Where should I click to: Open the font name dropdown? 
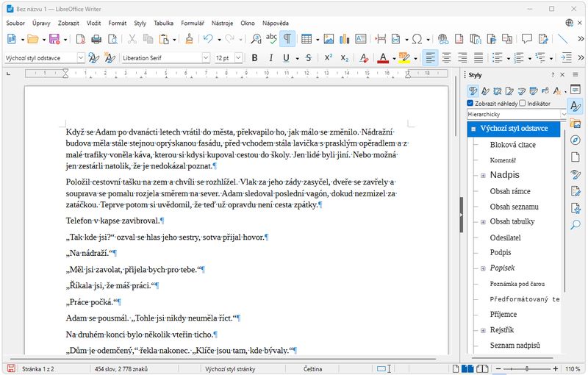point(206,58)
